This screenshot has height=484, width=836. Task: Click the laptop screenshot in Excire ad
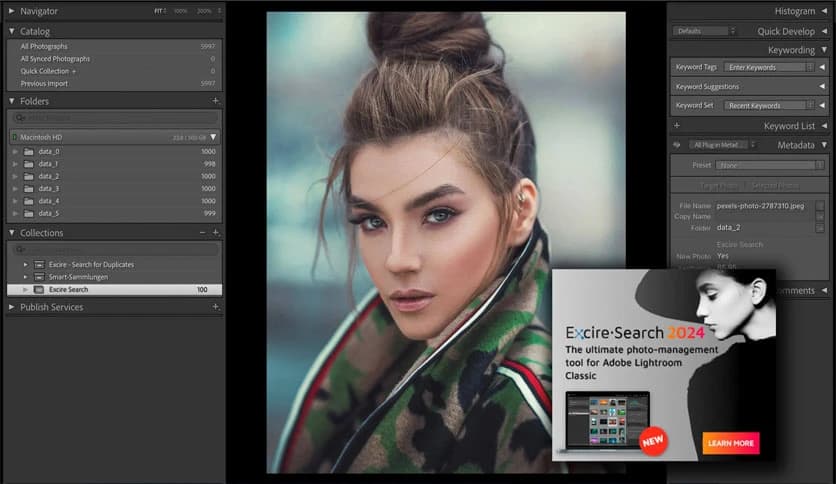point(607,422)
